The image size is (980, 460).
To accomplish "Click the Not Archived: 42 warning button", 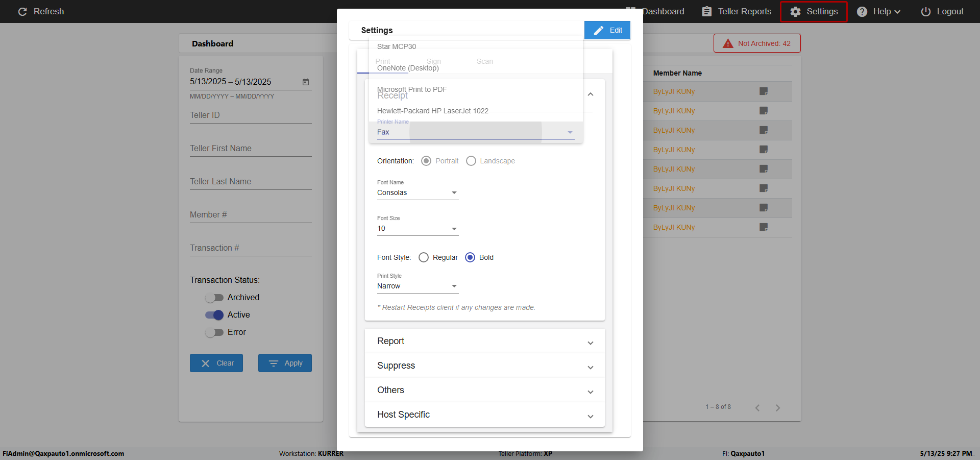I will point(757,43).
